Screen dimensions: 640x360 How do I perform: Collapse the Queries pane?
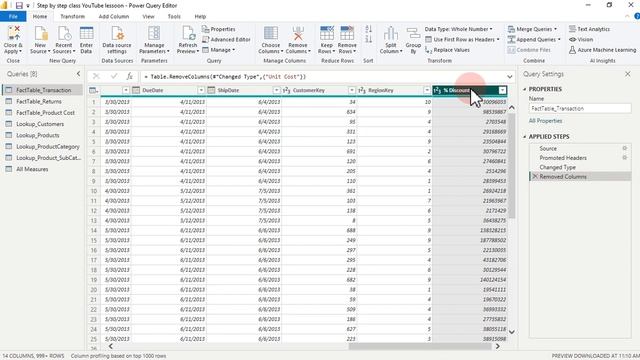(x=78, y=74)
